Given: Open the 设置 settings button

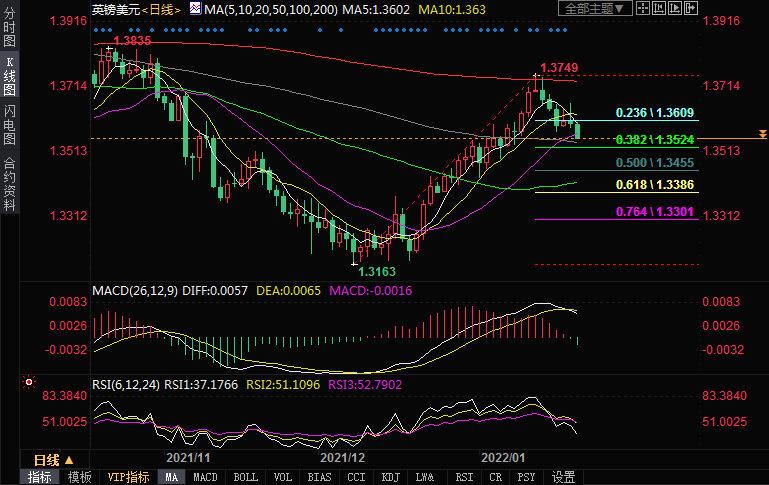Looking at the screenshot, I should (x=563, y=477).
